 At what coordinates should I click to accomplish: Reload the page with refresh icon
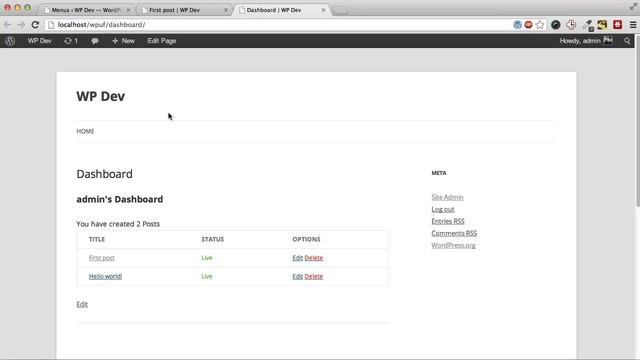pos(35,24)
